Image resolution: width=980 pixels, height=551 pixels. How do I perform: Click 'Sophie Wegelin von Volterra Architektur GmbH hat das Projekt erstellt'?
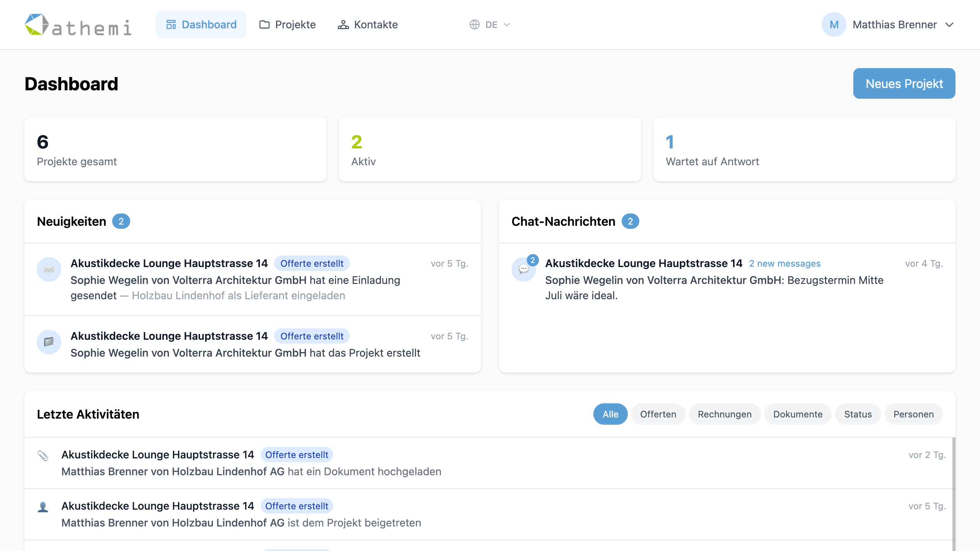245,353
